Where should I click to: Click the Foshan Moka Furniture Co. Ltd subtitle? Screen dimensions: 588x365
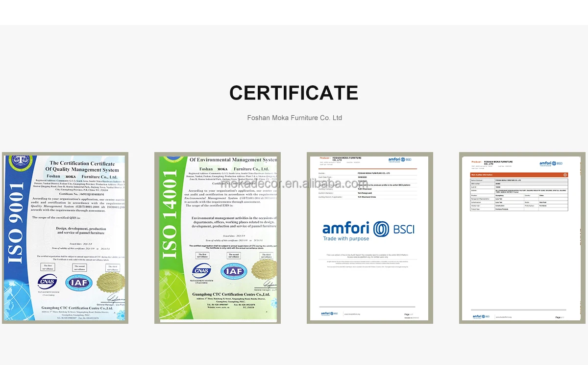coord(294,118)
